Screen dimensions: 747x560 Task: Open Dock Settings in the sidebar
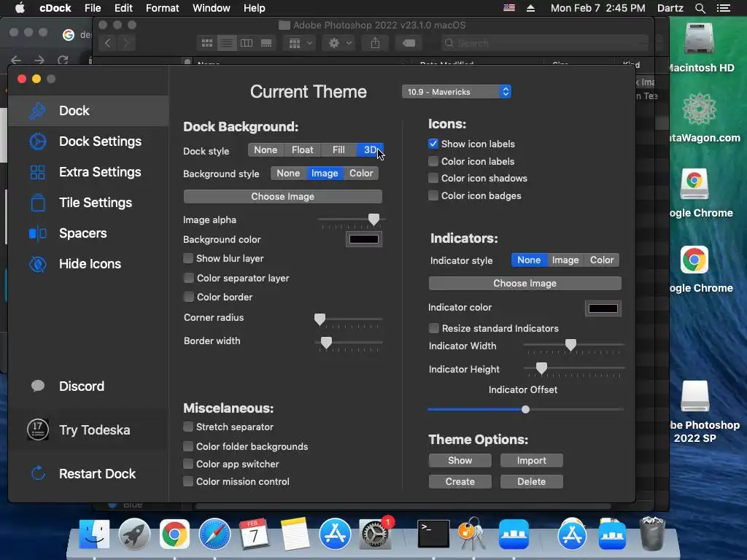[88, 141]
